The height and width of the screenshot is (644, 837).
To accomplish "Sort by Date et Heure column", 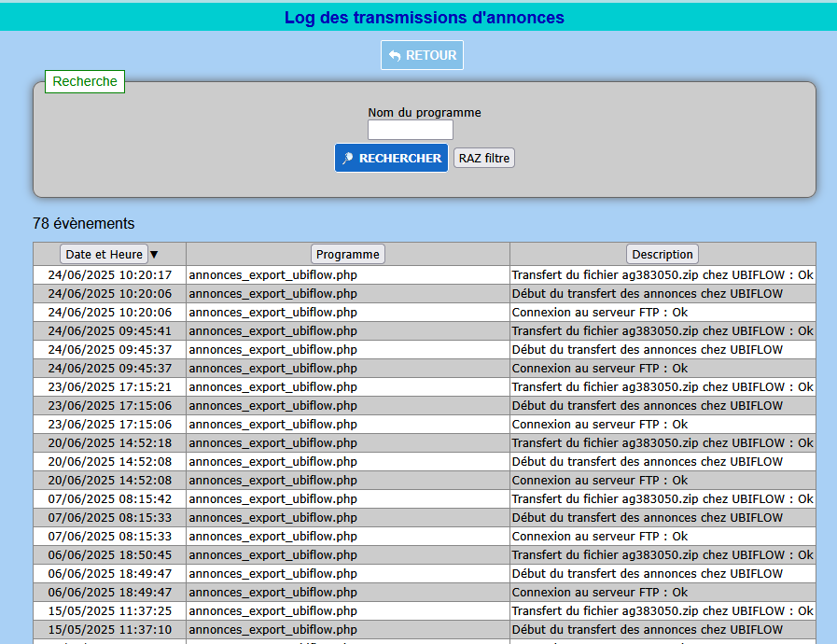I will pos(104,254).
